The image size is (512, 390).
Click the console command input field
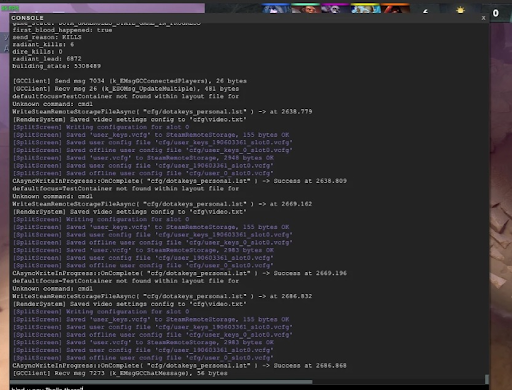pos(249,388)
